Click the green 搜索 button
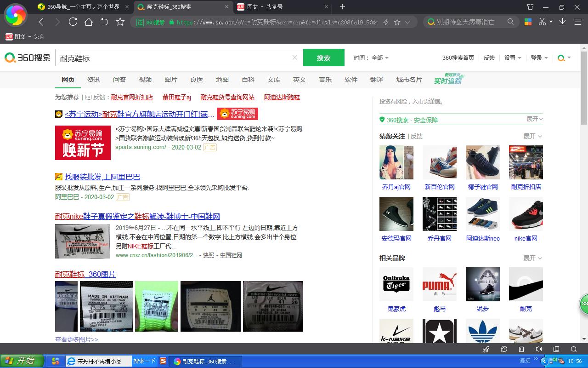The height and width of the screenshot is (368, 588). coord(323,57)
